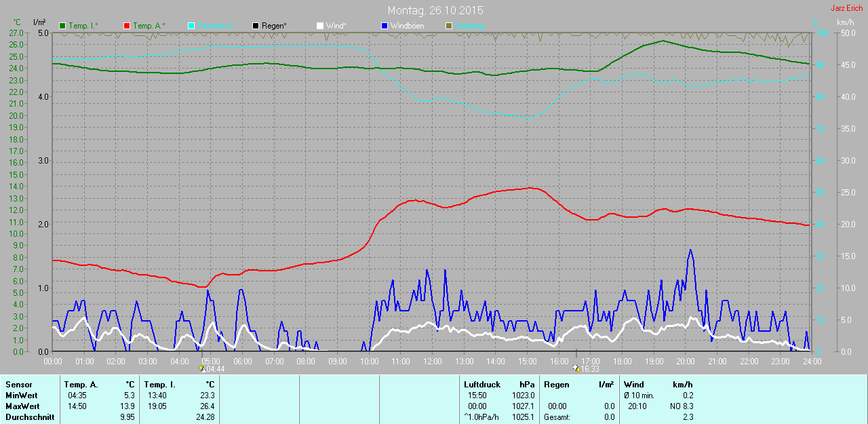Click the olive Empfang legend swatch
The height and width of the screenshot is (424, 868).
tap(448, 26)
